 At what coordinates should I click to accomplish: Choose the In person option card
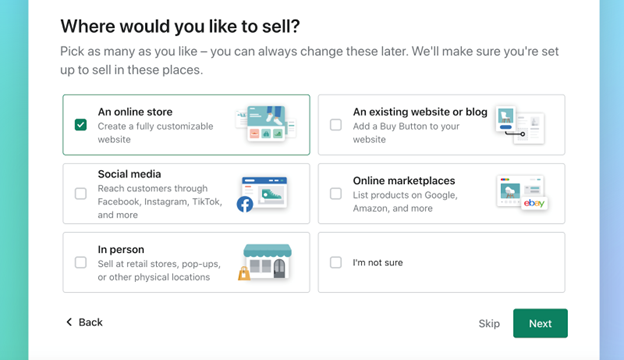click(186, 263)
